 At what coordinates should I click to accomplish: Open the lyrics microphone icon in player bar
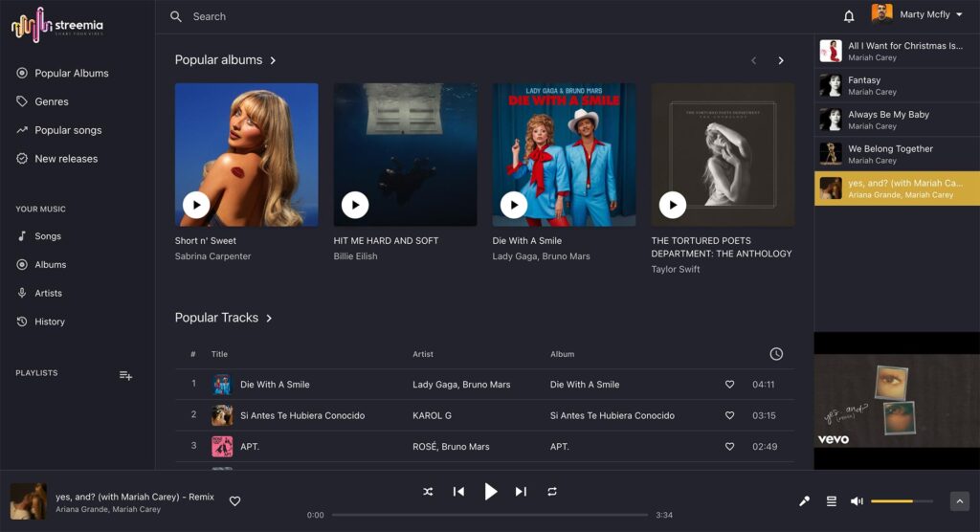coord(805,501)
